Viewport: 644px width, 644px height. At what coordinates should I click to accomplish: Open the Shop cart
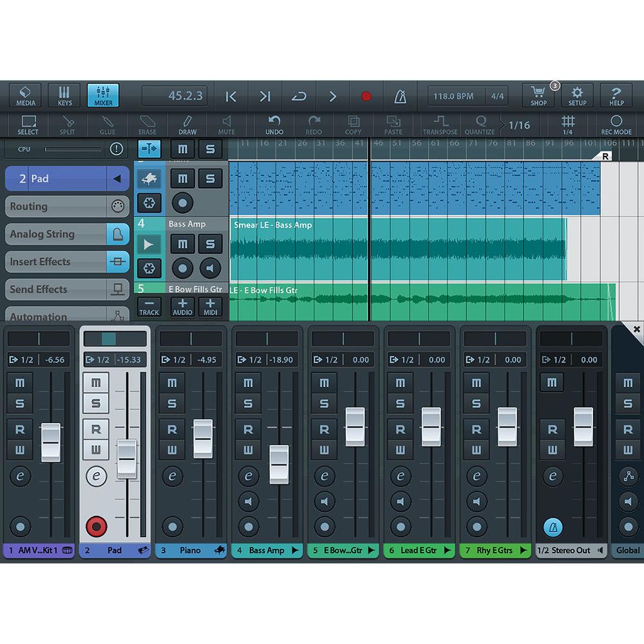tap(539, 95)
